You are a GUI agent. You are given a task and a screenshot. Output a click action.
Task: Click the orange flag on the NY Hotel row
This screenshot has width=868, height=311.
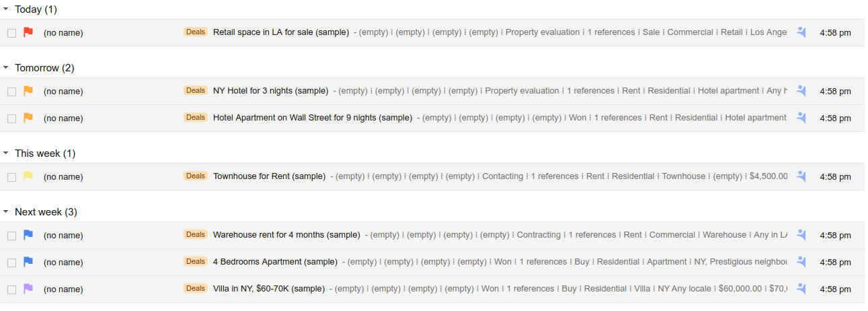click(x=28, y=91)
